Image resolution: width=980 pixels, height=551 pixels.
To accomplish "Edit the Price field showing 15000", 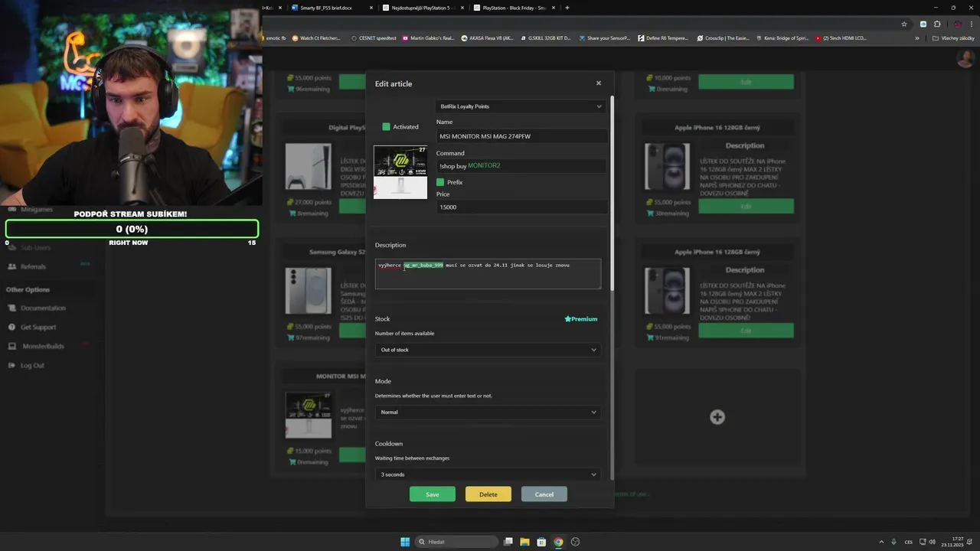I will (x=521, y=207).
